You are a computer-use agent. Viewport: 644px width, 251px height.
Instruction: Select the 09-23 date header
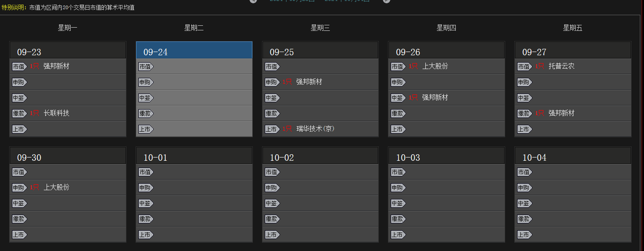tap(68, 50)
